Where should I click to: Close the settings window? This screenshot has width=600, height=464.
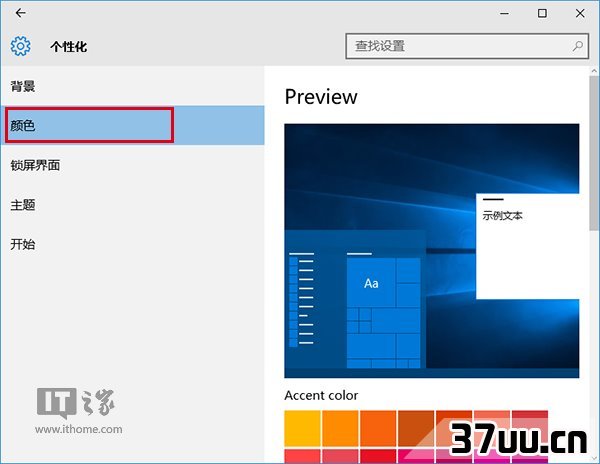point(580,13)
